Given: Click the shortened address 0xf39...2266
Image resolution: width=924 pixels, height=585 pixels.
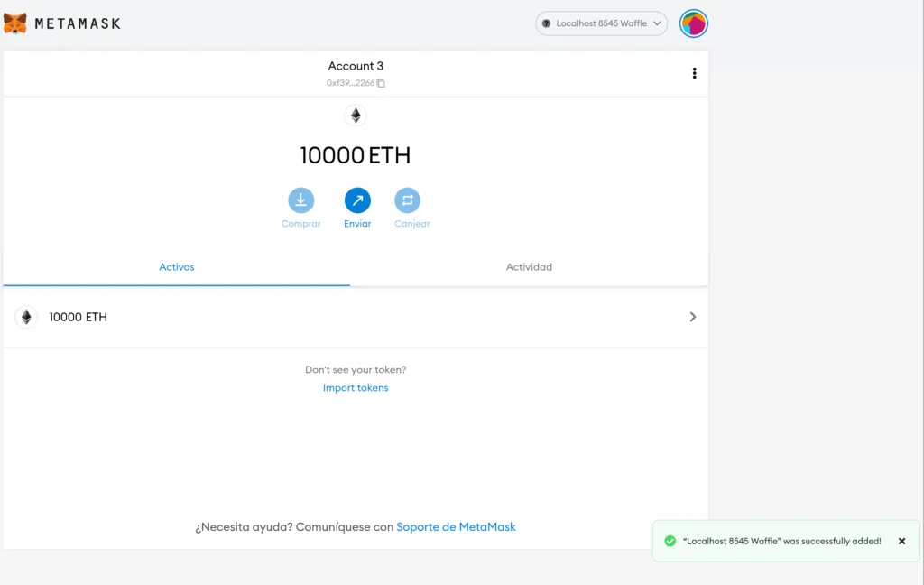Looking at the screenshot, I should [350, 83].
